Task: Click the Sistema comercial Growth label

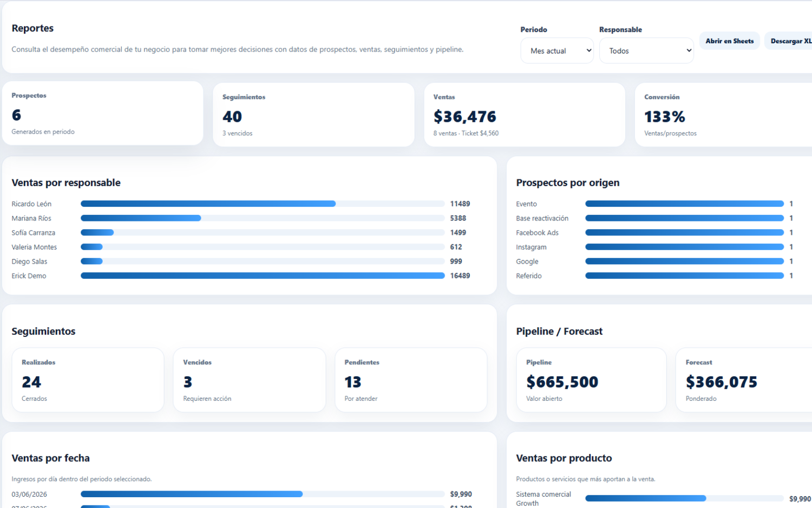Action: [x=543, y=499]
